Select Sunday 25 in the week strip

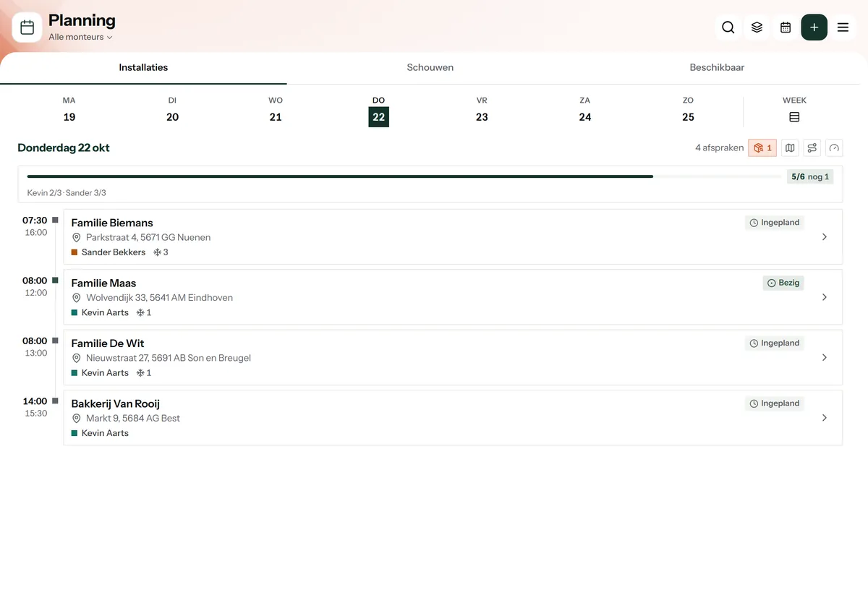tap(688, 110)
